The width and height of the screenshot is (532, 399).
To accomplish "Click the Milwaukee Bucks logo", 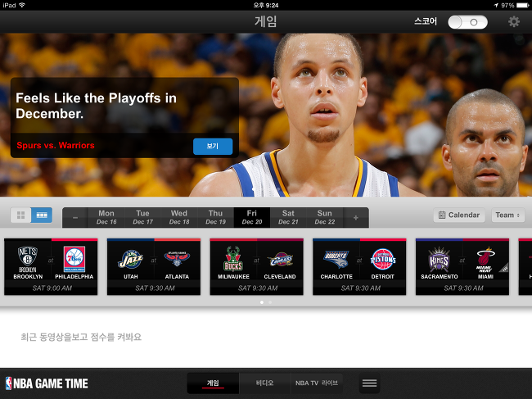I will 233,259.
